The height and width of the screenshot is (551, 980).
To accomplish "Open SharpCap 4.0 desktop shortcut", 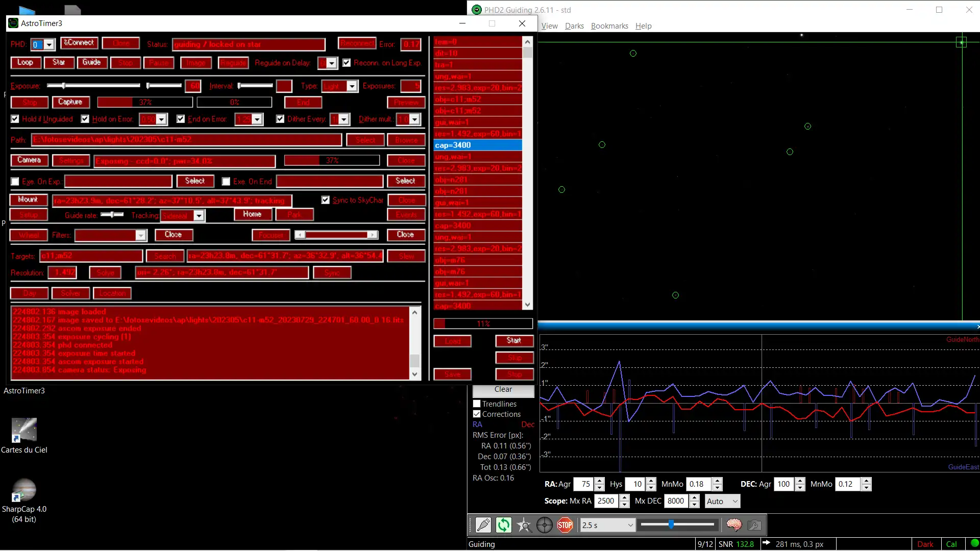I will pos(24,500).
